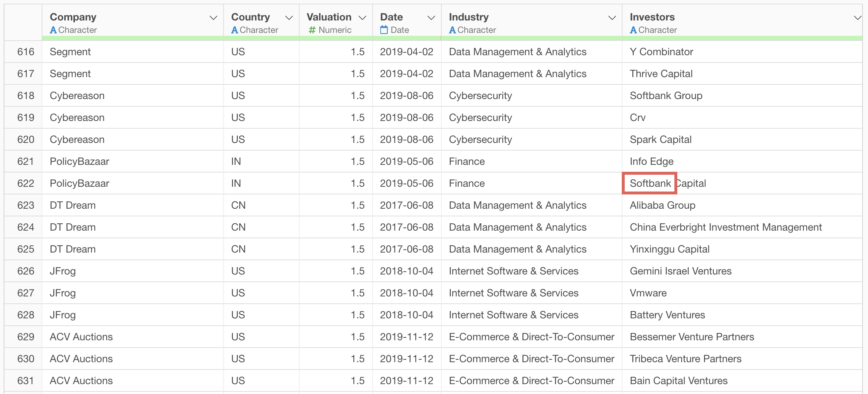The width and height of the screenshot is (868, 394).
Task: Click the Vmware investor cell
Action: pos(742,293)
